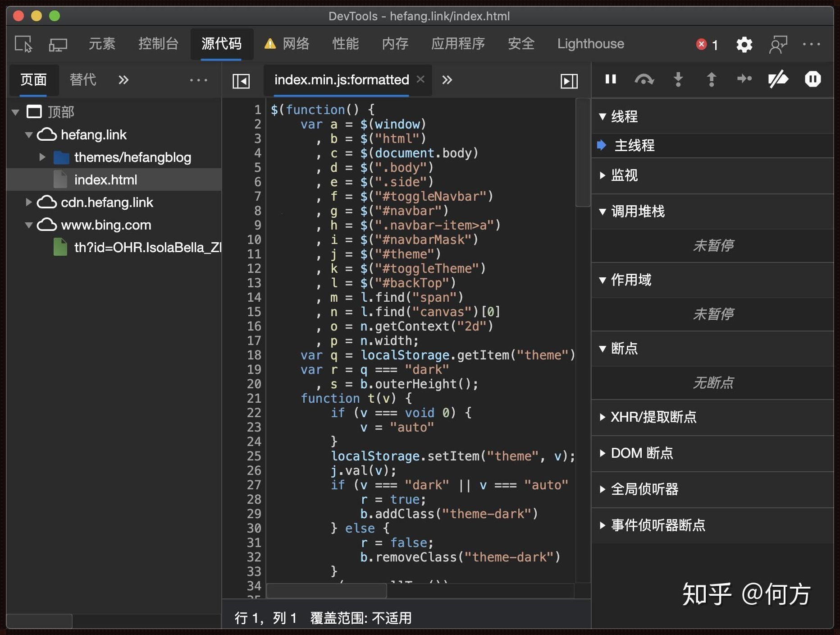
Task: Open the Lighthouse panel
Action: pos(590,44)
